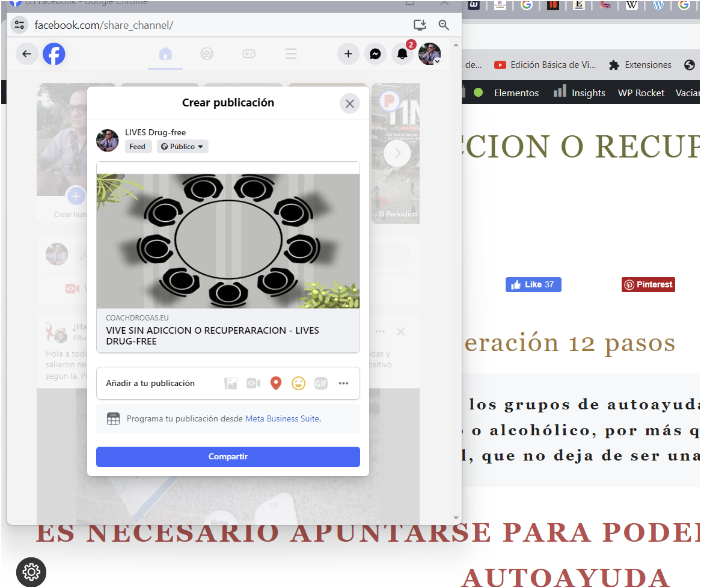Click the green status dot in admin bar
This screenshot has height=588, width=701.
coord(479,93)
